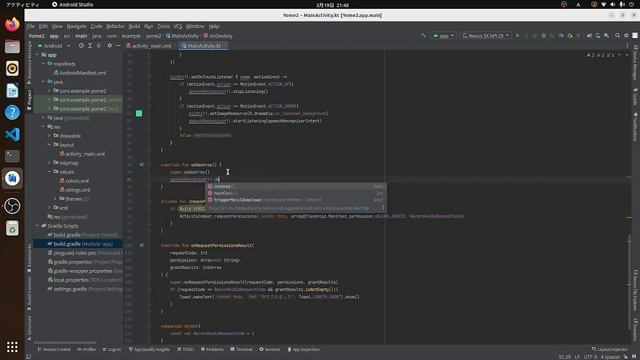The image size is (640, 360).
Task: Select local.properties in Gradle Scripts
Action: (x=84, y=280)
